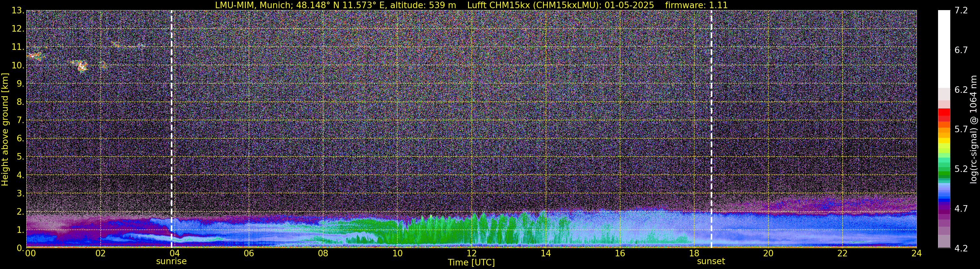
Task: Click the '08' tick on the time axis
Action: point(323,253)
